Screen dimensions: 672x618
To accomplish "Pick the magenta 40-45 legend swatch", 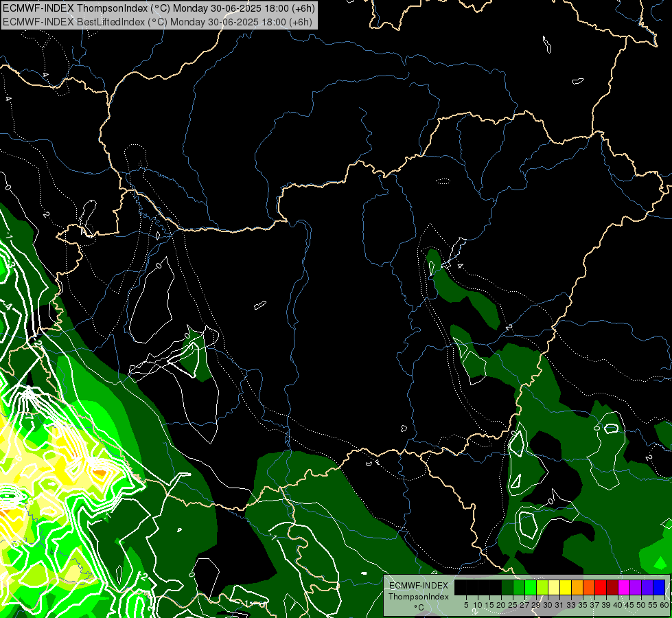I will pyautogui.click(x=625, y=587).
